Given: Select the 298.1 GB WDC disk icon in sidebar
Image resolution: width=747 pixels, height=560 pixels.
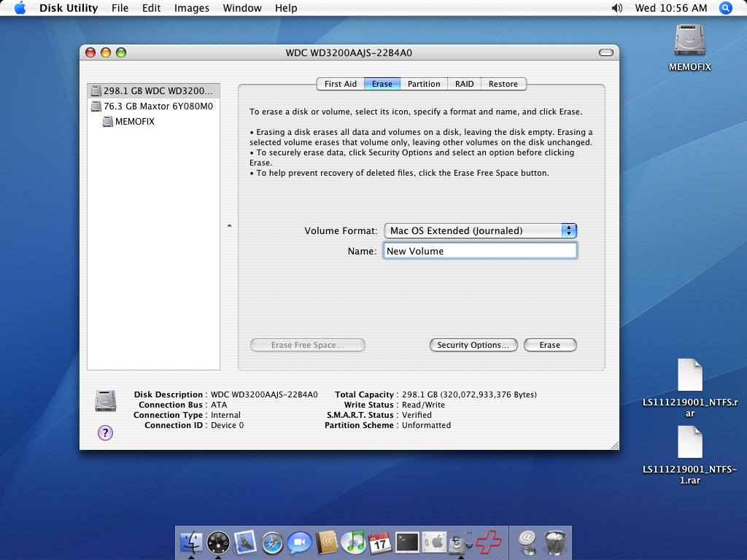Looking at the screenshot, I should click(x=96, y=90).
